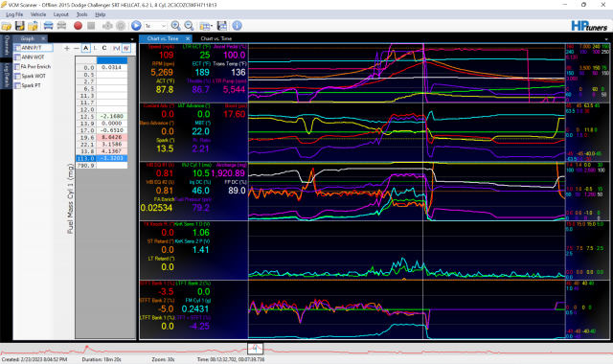Open a log file with folder icon
613x364 pixels.
[7, 26]
